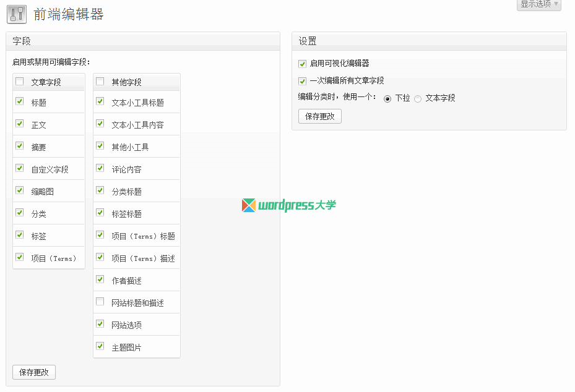Uncheck the 标题 field checkbox
Screen dimensions: 575x392
tap(20, 101)
